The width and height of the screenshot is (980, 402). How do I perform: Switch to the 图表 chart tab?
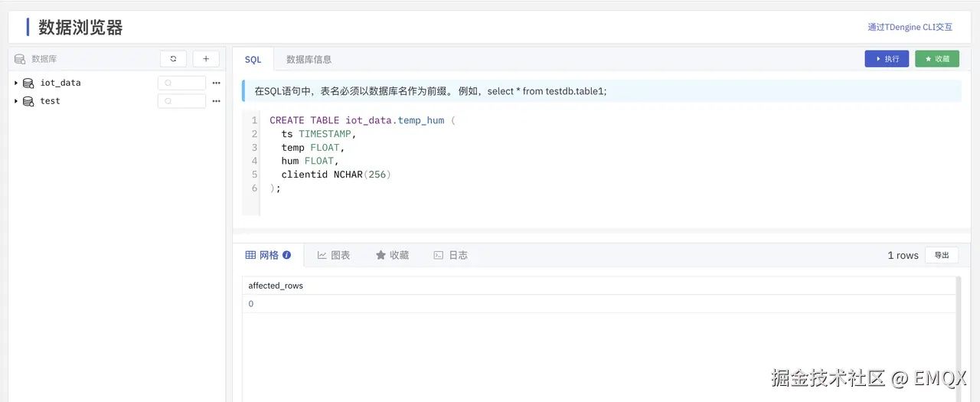click(334, 255)
